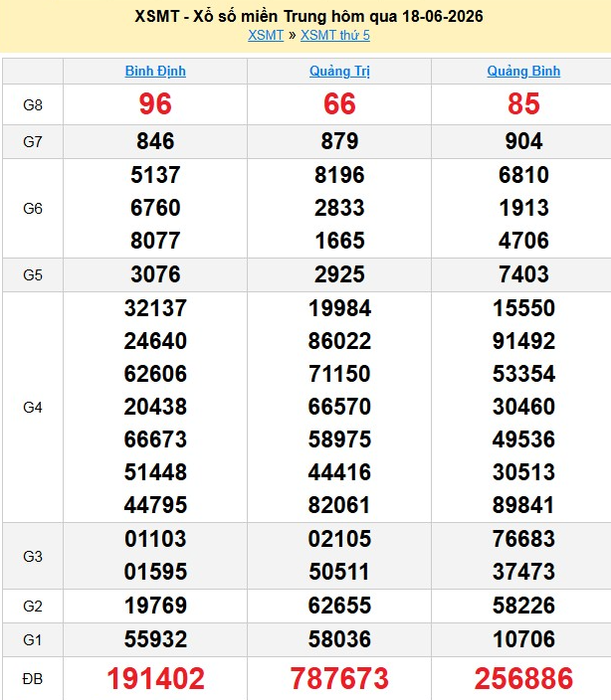This screenshot has width=611, height=700.
Task: Click the G2 number 58226
Action: [523, 606]
